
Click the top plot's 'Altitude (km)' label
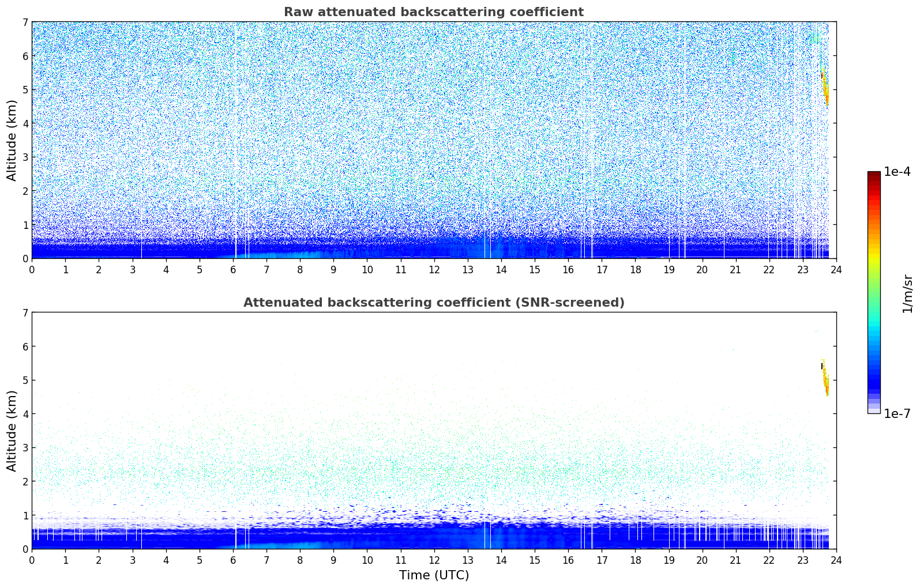[x=12, y=140]
